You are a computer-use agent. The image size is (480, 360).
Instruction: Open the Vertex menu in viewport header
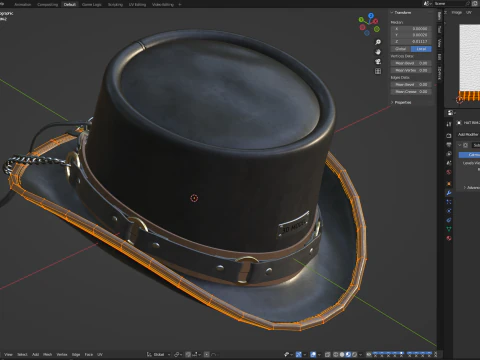click(x=62, y=354)
